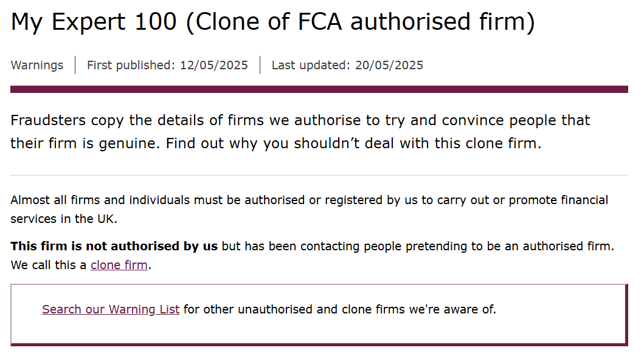Select the 'Warnings' category label
Viewport: 644px width, 356px height.
pyautogui.click(x=37, y=65)
